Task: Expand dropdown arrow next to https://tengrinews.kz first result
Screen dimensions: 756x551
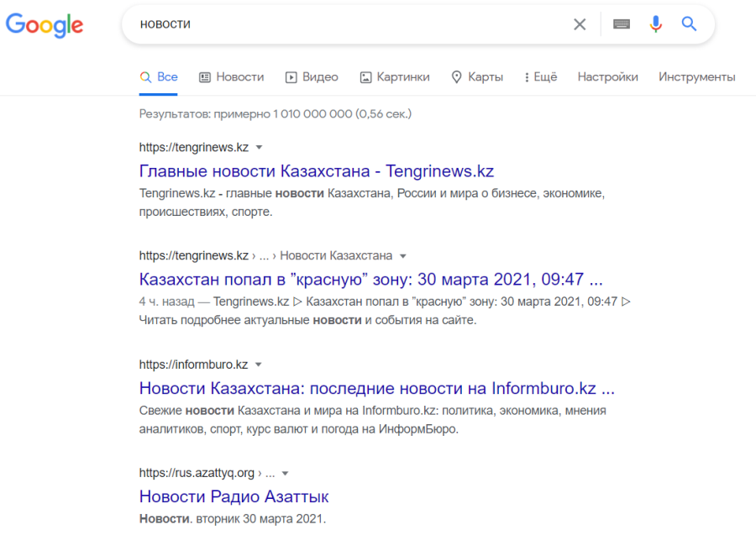Action: (259, 148)
